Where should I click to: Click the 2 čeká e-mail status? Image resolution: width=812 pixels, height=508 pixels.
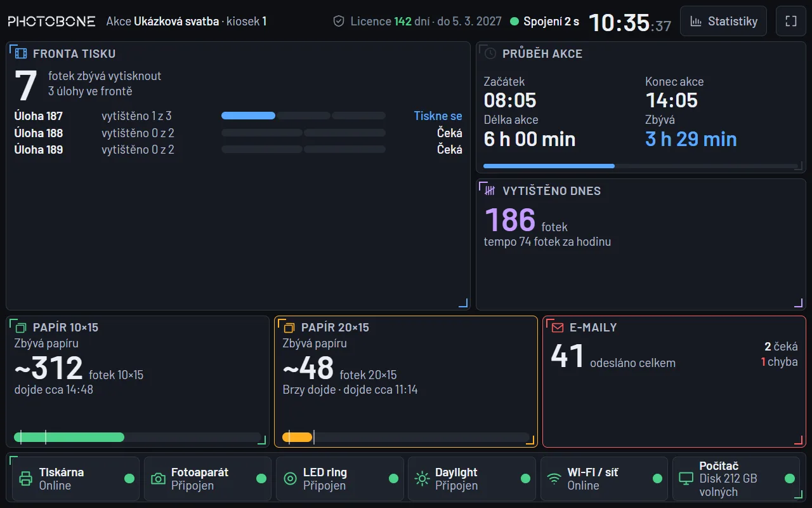[x=781, y=347]
